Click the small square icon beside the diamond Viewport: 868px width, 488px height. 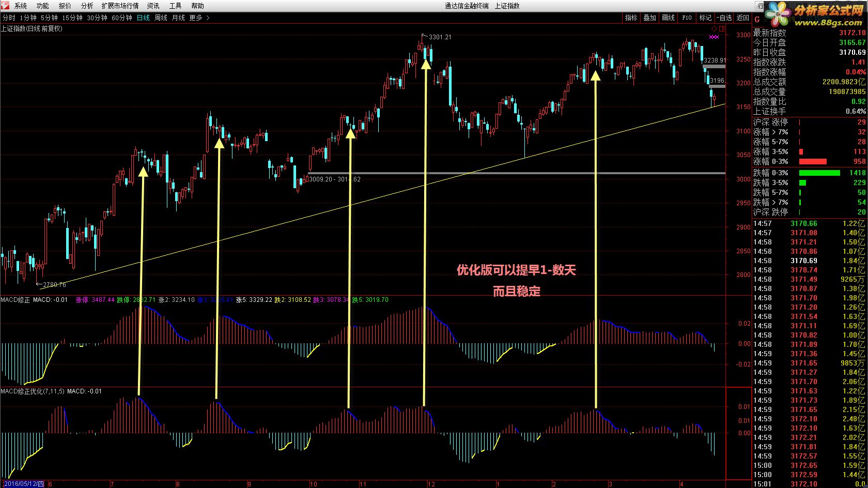tap(722, 28)
